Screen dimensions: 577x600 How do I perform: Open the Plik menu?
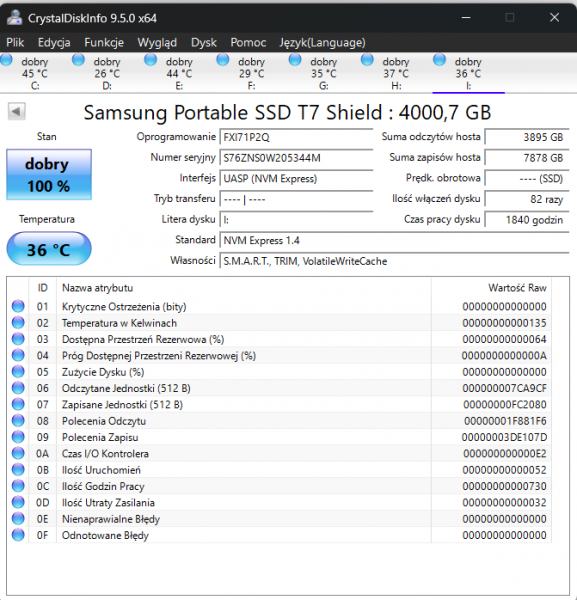click(15, 42)
